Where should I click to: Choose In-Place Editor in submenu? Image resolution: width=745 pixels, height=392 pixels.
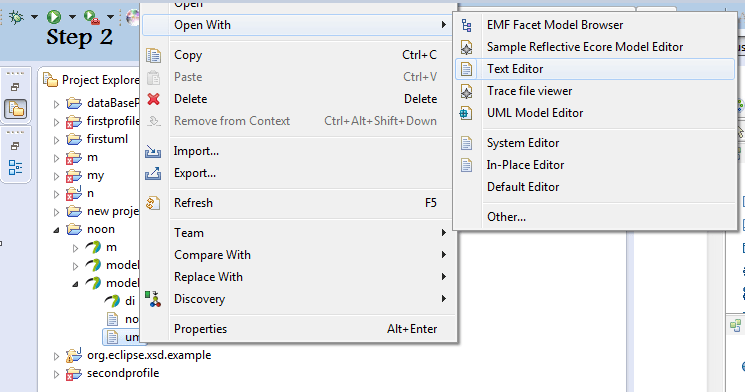pos(595,165)
